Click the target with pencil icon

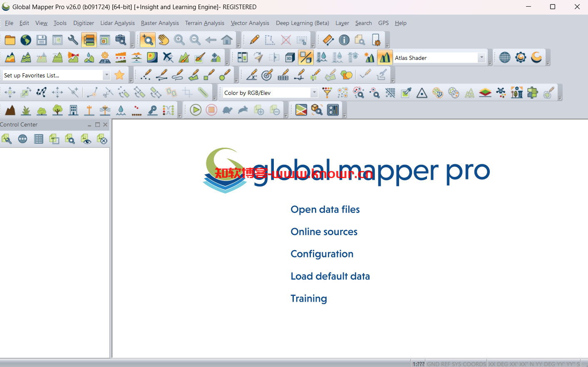click(267, 75)
